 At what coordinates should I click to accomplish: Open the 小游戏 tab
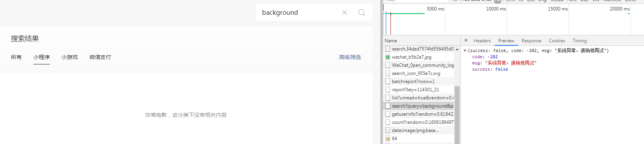70,57
